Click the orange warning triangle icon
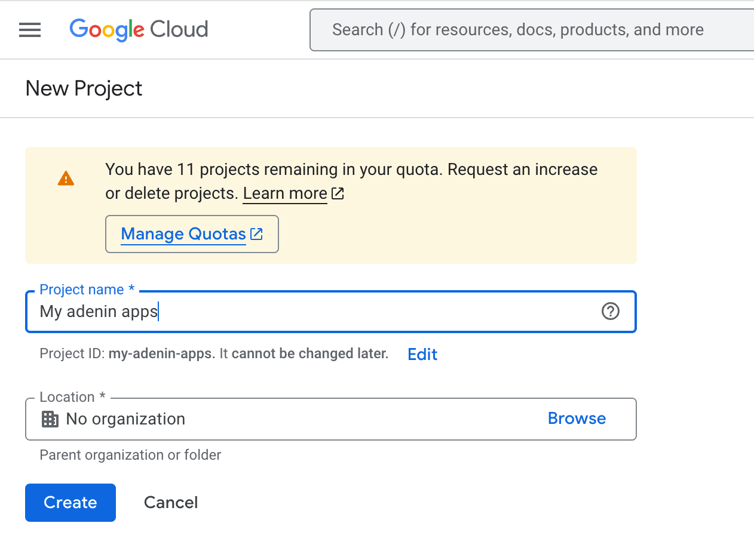Screen dimensions: 754x560 [x=66, y=179]
